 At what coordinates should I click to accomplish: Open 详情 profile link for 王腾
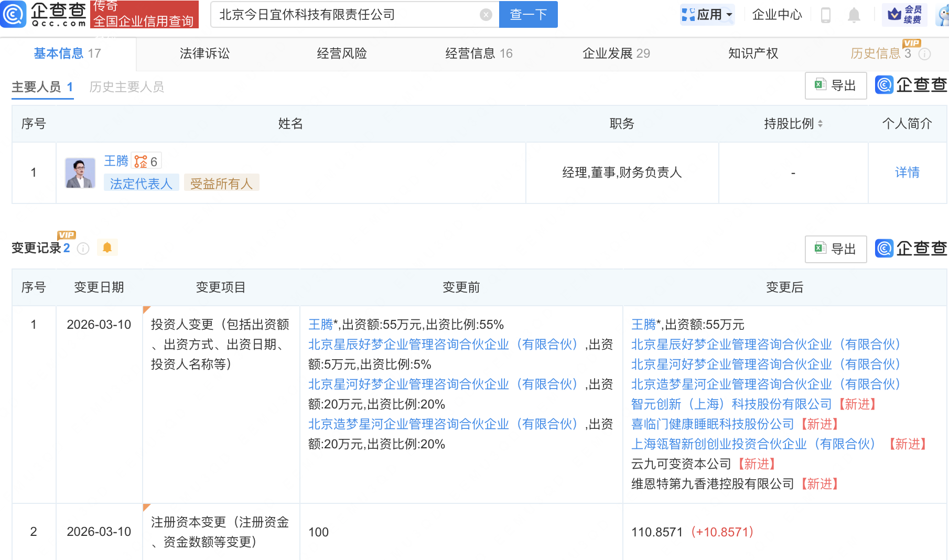click(907, 173)
